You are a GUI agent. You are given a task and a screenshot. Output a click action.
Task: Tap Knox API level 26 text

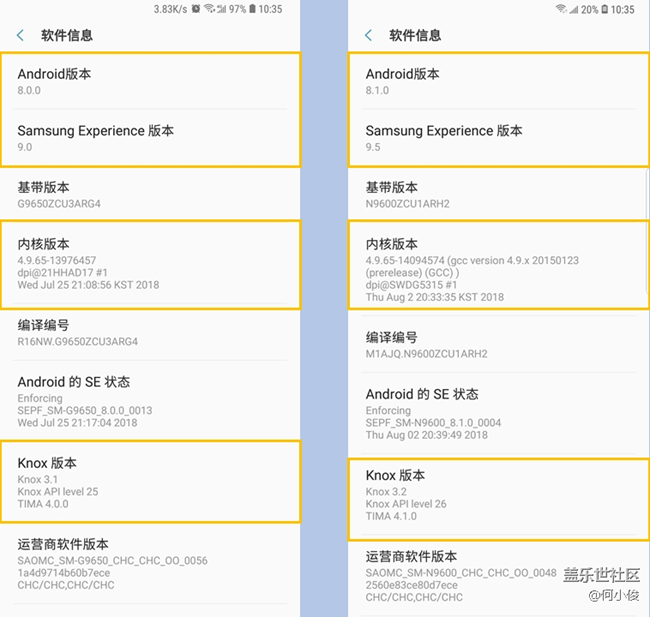[406, 504]
